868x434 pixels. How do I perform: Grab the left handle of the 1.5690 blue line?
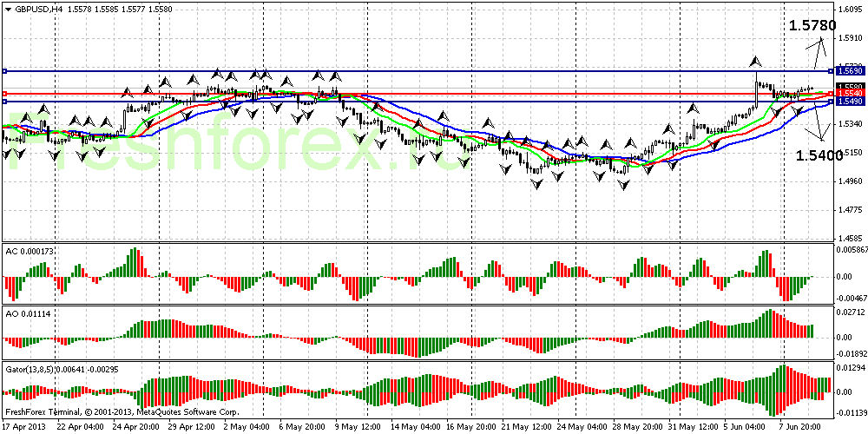pos(4,70)
